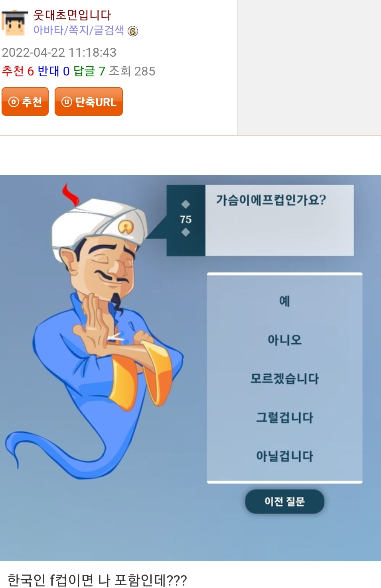This screenshot has height=588, width=381.
Task: Choose the 아니오 answer
Action: click(x=284, y=340)
